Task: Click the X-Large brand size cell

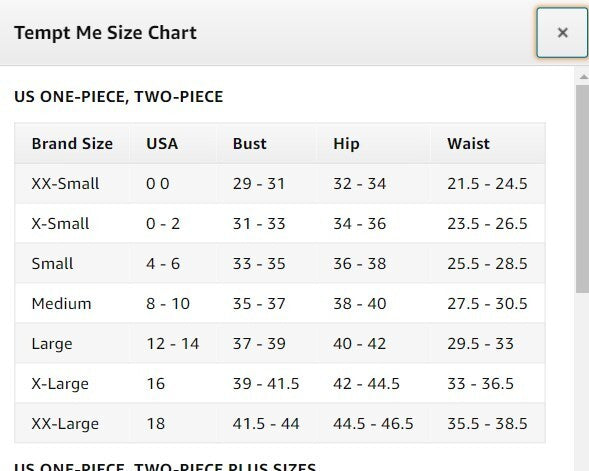Action: (x=60, y=384)
